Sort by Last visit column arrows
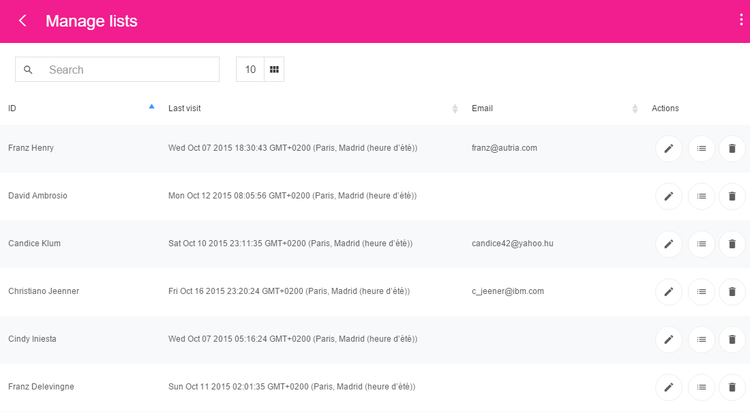Image resolution: width=750 pixels, height=412 pixels. [x=455, y=109]
